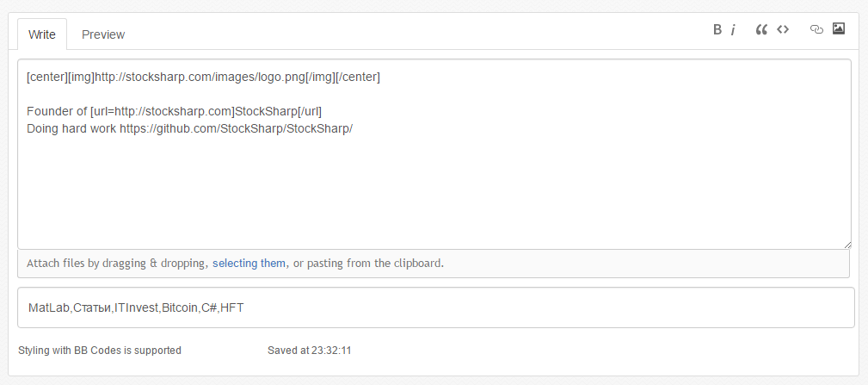Select the Write tab

[42, 34]
